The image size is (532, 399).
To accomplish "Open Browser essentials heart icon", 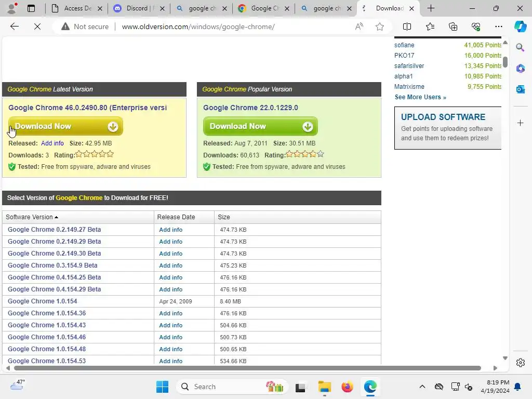I will (x=476, y=26).
